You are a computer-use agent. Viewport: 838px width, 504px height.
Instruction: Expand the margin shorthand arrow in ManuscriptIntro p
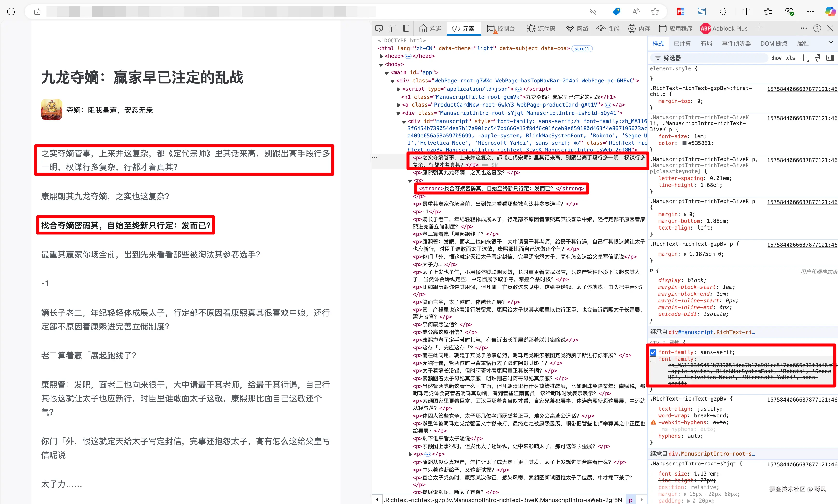[x=685, y=215]
